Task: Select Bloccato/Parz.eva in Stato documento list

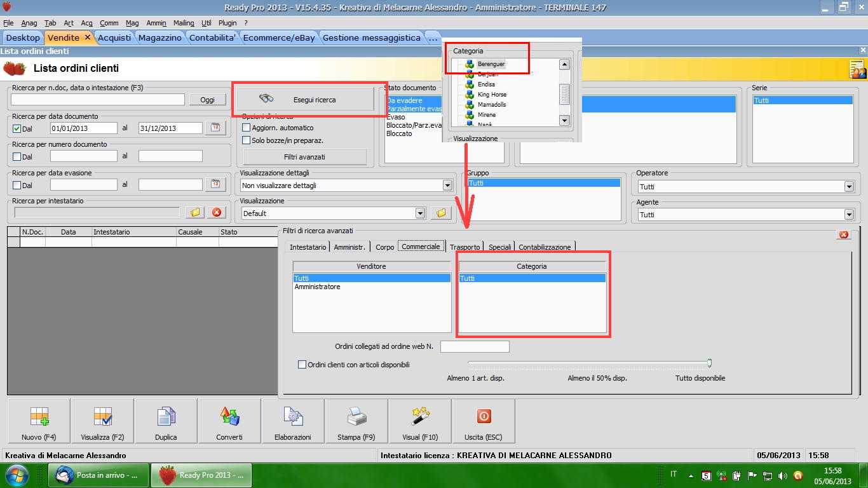Action: (414, 125)
